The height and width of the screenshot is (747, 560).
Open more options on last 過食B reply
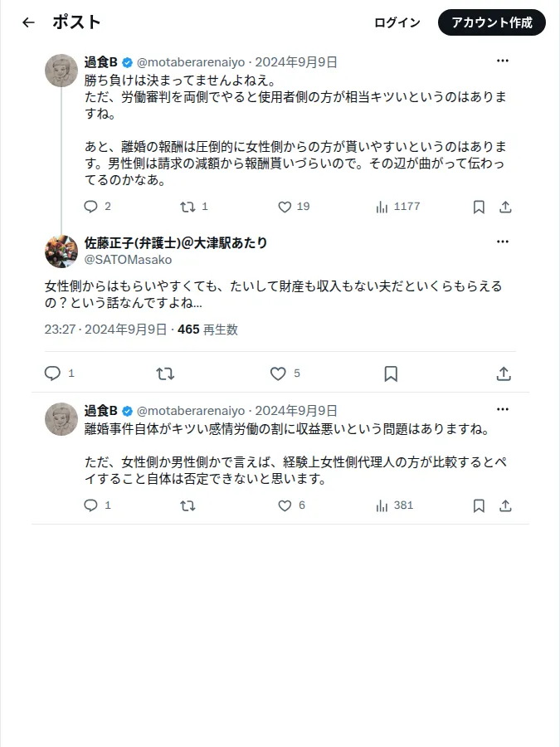pyautogui.click(x=503, y=409)
